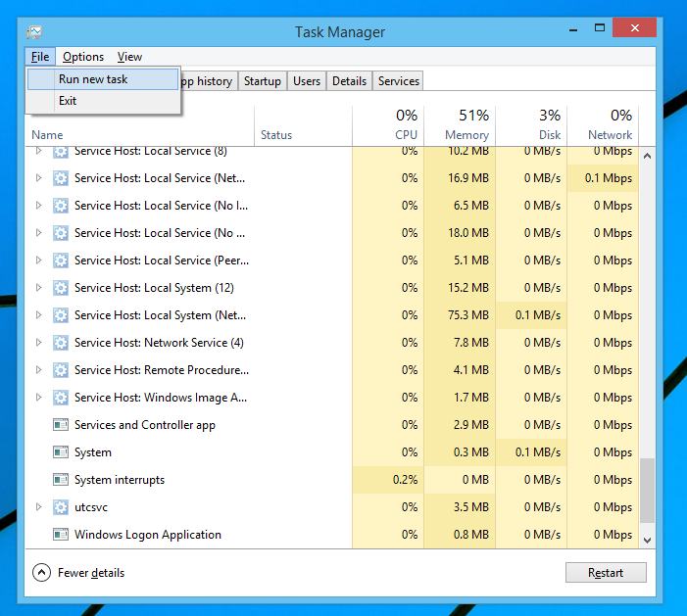Click the Restart button
Screen dimensions: 687x616
click(606, 573)
